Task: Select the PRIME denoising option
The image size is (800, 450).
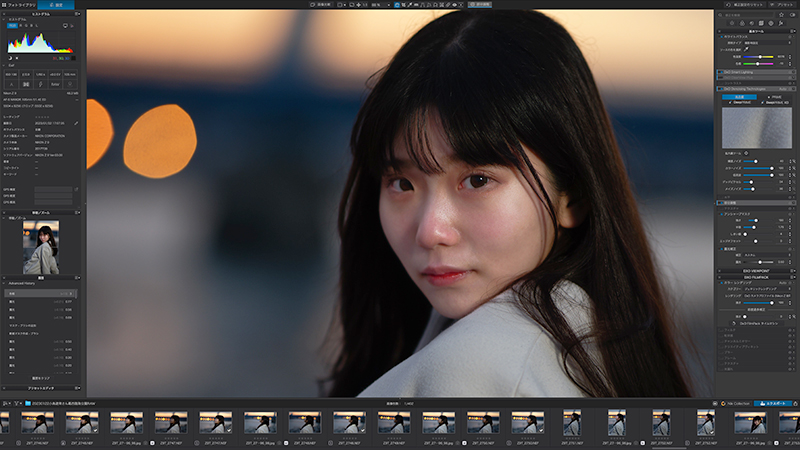Action: [774, 97]
